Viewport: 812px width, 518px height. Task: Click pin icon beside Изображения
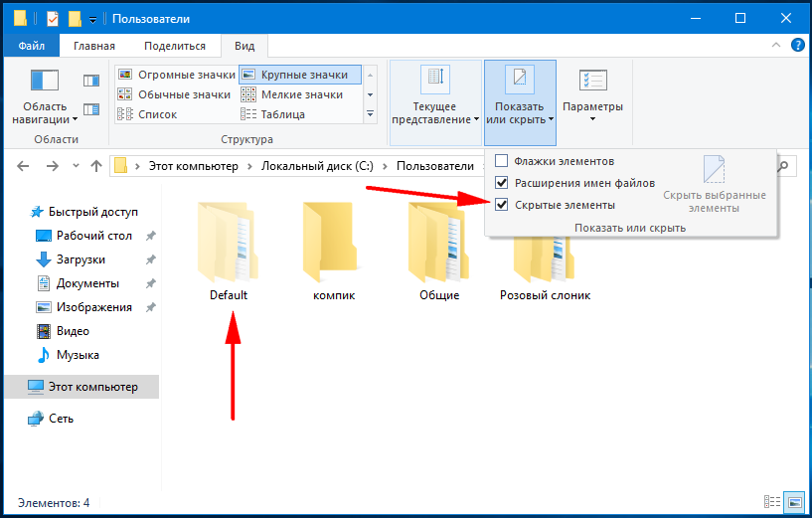tap(150, 307)
